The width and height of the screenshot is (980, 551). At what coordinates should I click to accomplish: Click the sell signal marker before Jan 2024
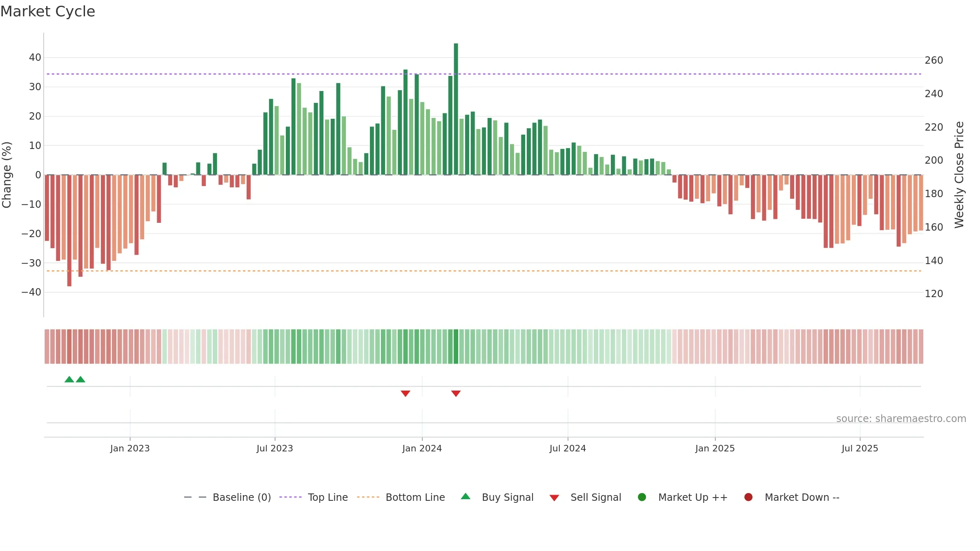click(405, 393)
